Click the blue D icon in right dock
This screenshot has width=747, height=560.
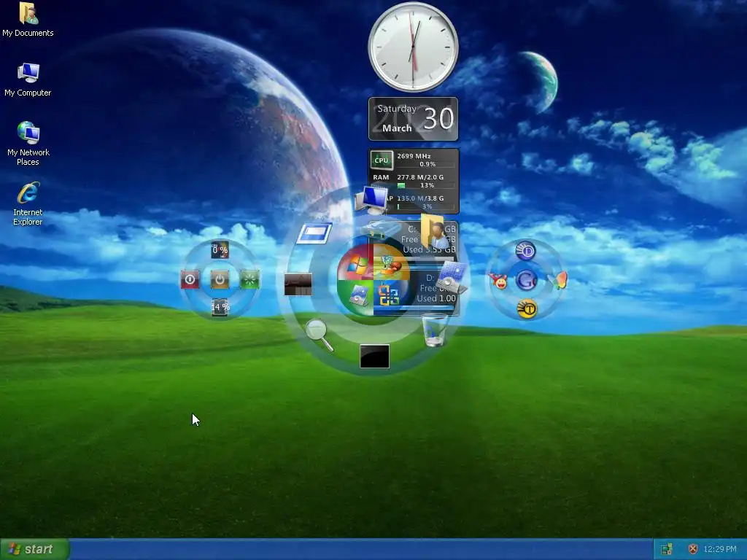pos(526,251)
